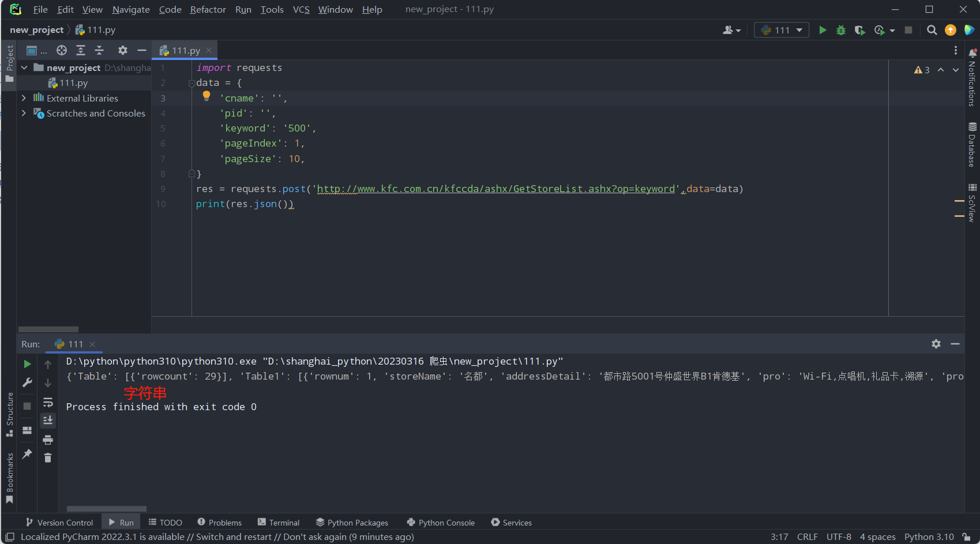Viewport: 980px width, 544px height.
Task: Click restore layout icon in Run panel
Action: tap(27, 430)
